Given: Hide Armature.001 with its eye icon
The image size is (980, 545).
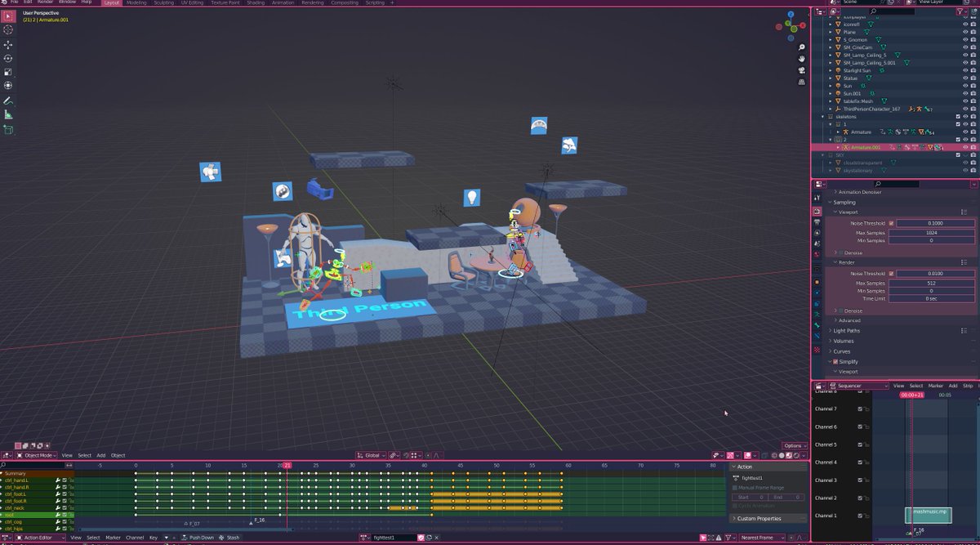Looking at the screenshot, I should (x=964, y=147).
